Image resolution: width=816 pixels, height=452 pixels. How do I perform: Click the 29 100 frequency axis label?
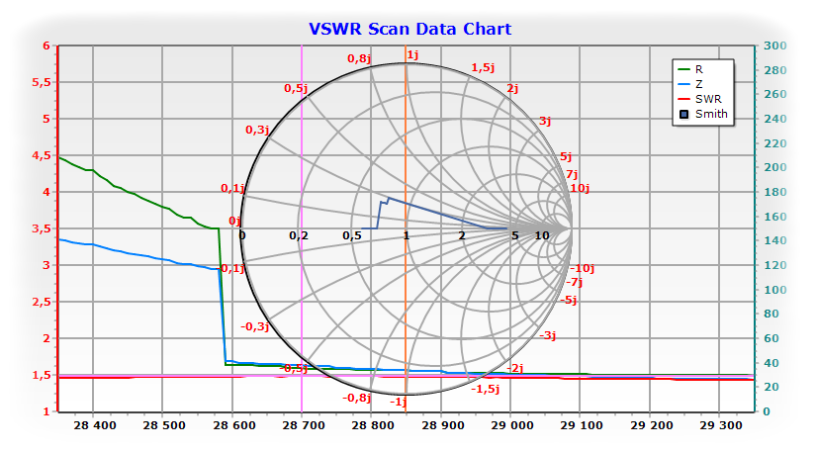click(581, 425)
